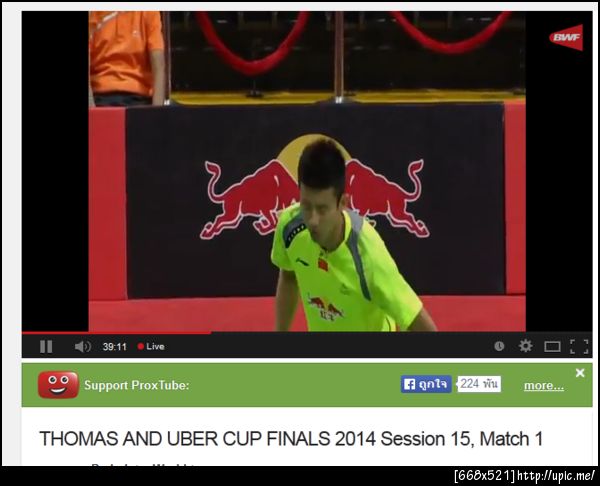Click the Thomas and Uber Cup video title
This screenshot has height=486, width=600.
pyautogui.click(x=291, y=439)
